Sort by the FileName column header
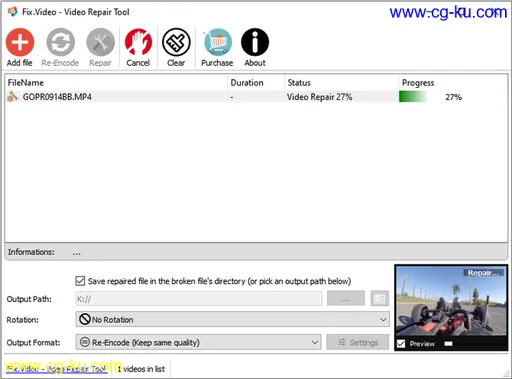Image resolution: width=512 pixels, height=379 pixels. (116, 83)
